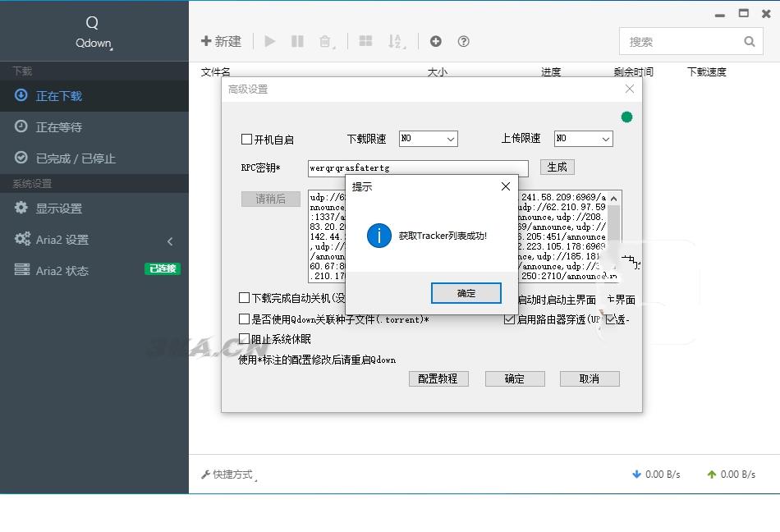The width and height of the screenshot is (780, 532).
Task: Sort by the 剩余时间 column header
Action: tap(633, 72)
